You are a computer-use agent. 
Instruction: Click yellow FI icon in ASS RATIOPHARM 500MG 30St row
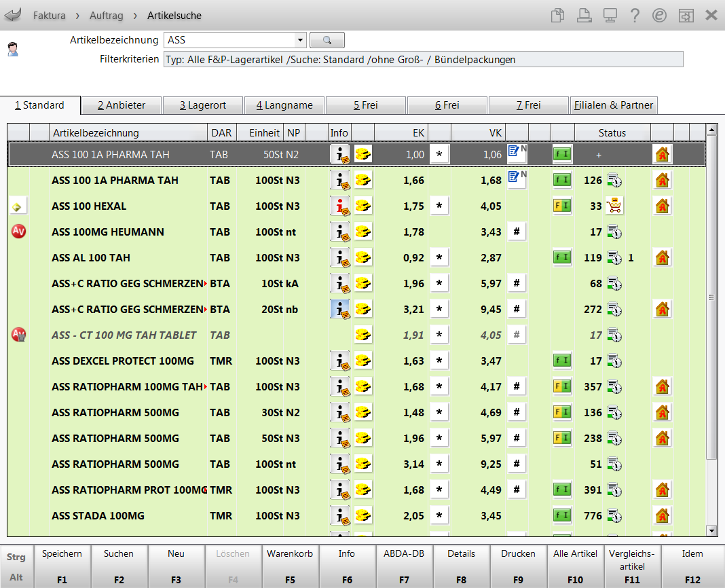562,411
